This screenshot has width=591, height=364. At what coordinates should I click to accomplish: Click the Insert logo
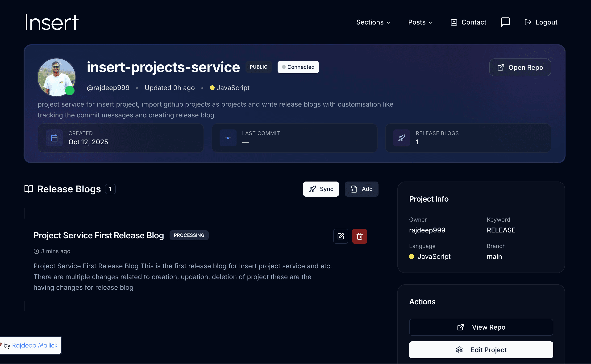(x=52, y=22)
